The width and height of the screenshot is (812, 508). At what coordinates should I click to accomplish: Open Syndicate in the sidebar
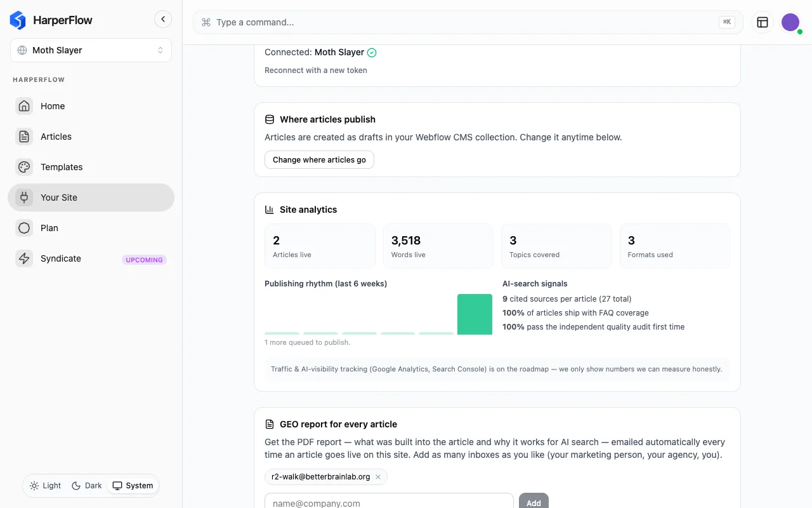pos(91,258)
